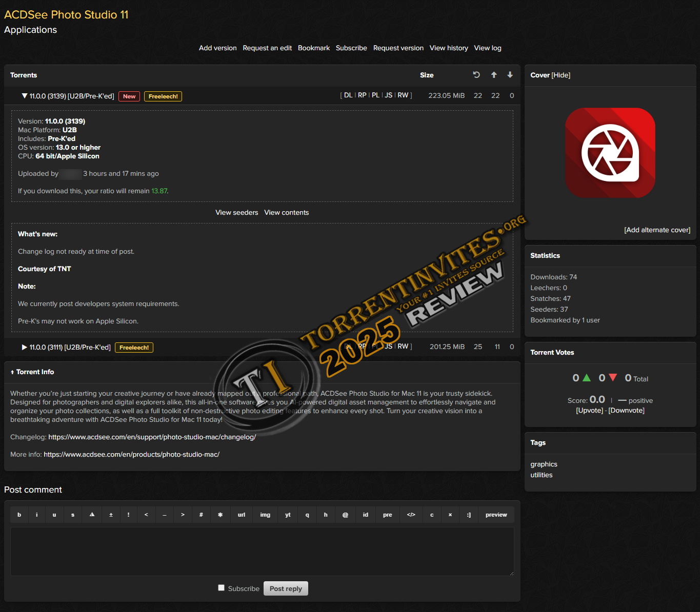
Task: Collapse the Torrent Info section
Action: (12, 372)
